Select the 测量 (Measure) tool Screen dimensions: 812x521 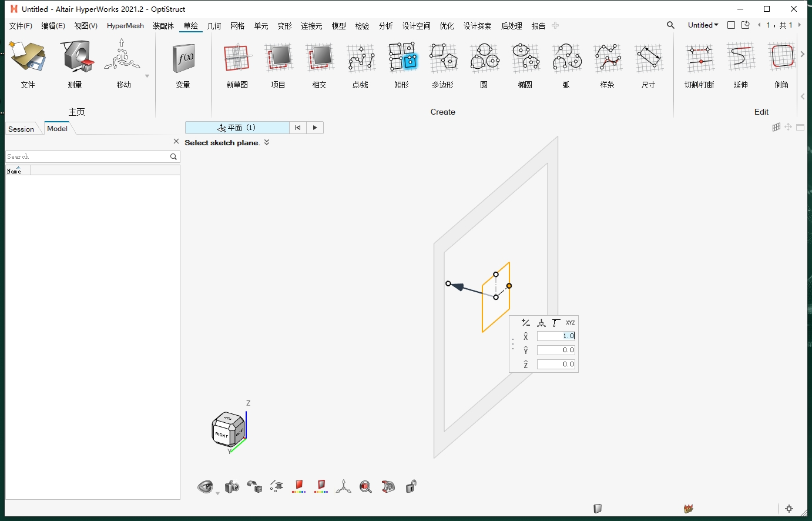pos(75,65)
